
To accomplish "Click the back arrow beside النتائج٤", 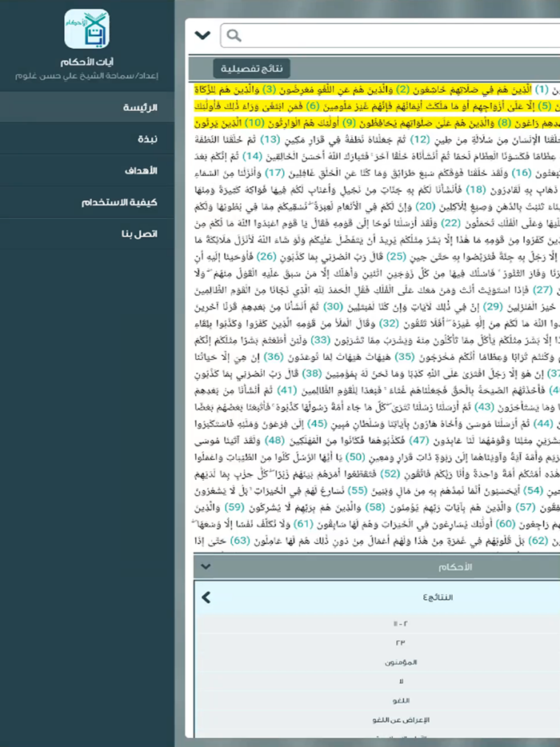I will pos(206,597).
